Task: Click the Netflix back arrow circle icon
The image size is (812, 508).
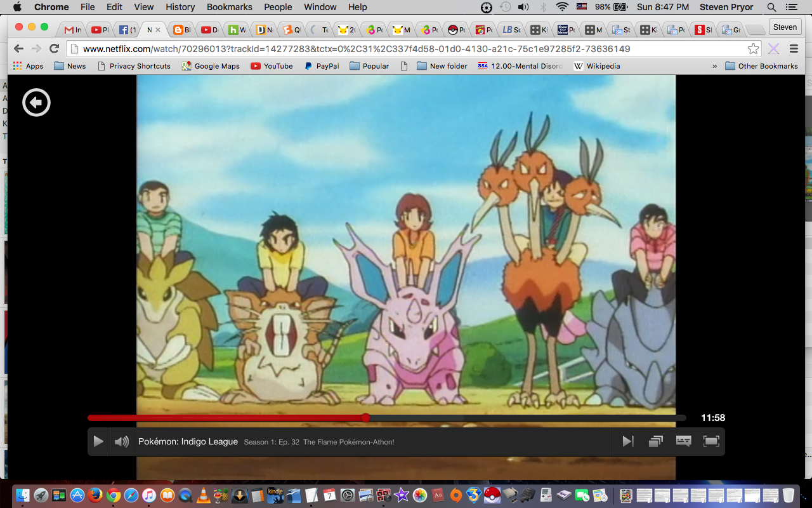Action: click(36, 102)
